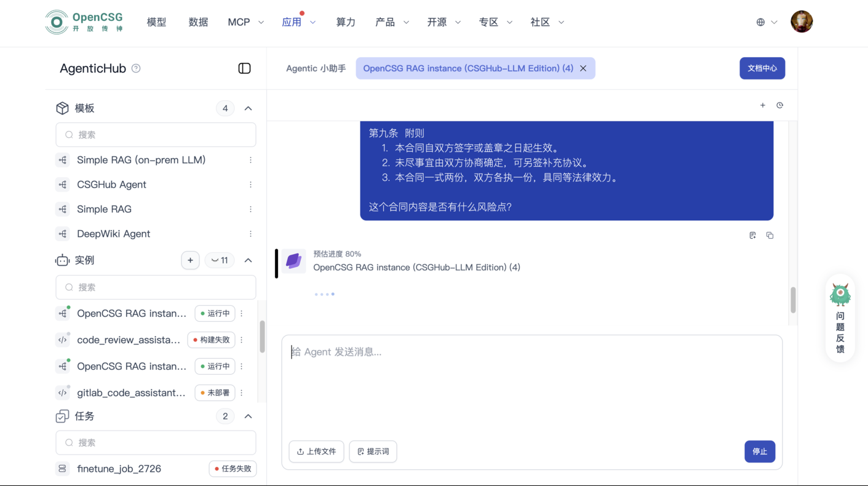Open the MCP menu in navbar
868x486 pixels.
pos(245,22)
